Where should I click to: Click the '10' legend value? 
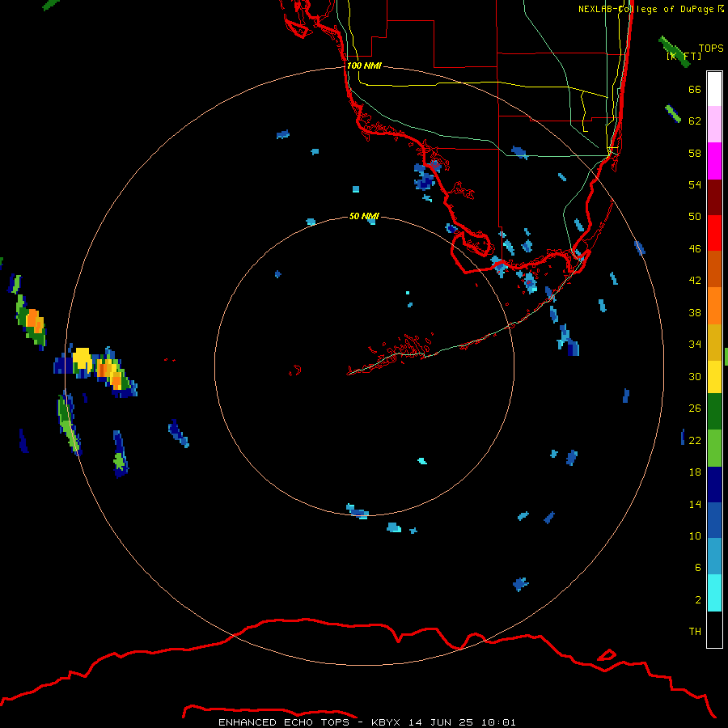click(x=695, y=535)
